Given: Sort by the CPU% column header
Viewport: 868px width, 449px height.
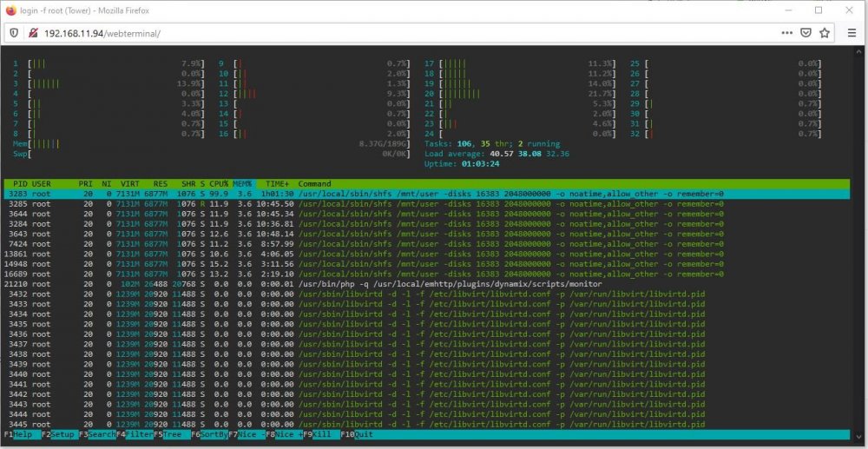Looking at the screenshot, I should pos(220,184).
